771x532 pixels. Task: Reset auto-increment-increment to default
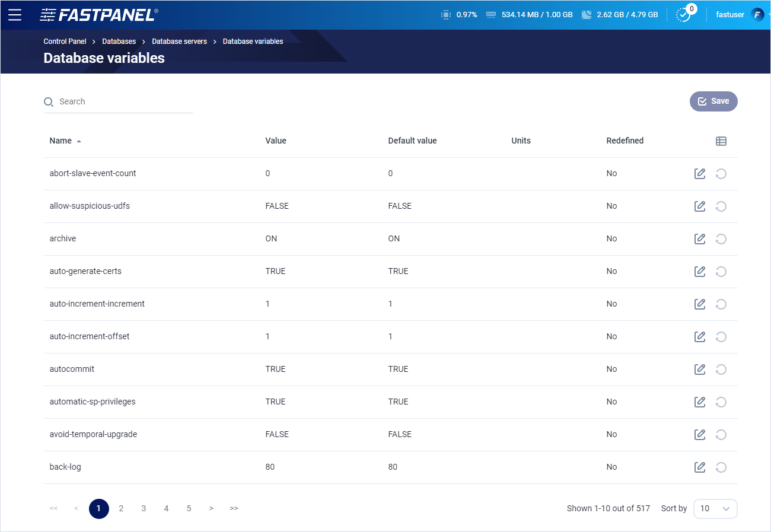pyautogui.click(x=721, y=304)
